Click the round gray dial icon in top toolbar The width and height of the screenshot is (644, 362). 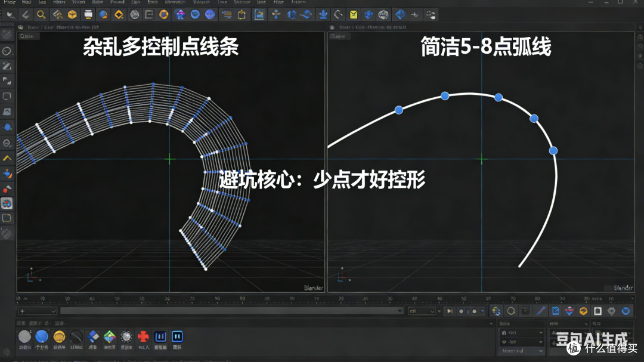pos(134,15)
